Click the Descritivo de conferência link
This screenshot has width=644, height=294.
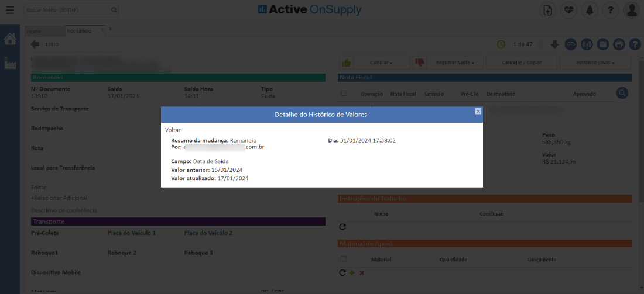[x=64, y=210]
